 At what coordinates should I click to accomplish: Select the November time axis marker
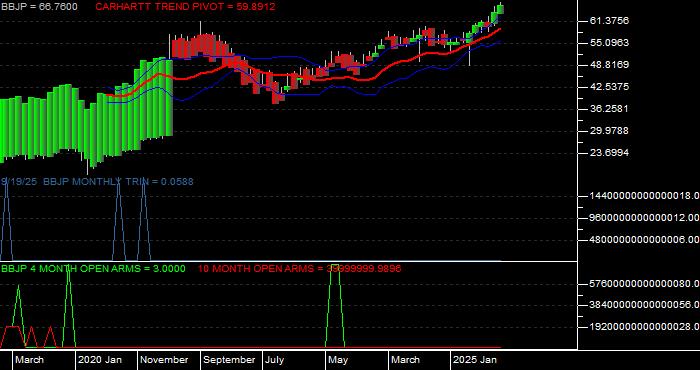click(165, 360)
